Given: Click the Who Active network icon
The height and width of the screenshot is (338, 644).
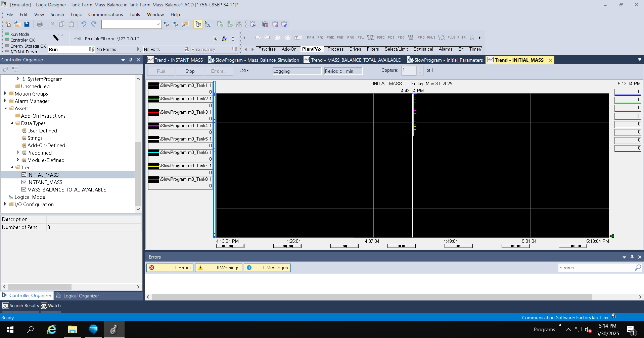Looking at the screenshot, I should [224, 39].
